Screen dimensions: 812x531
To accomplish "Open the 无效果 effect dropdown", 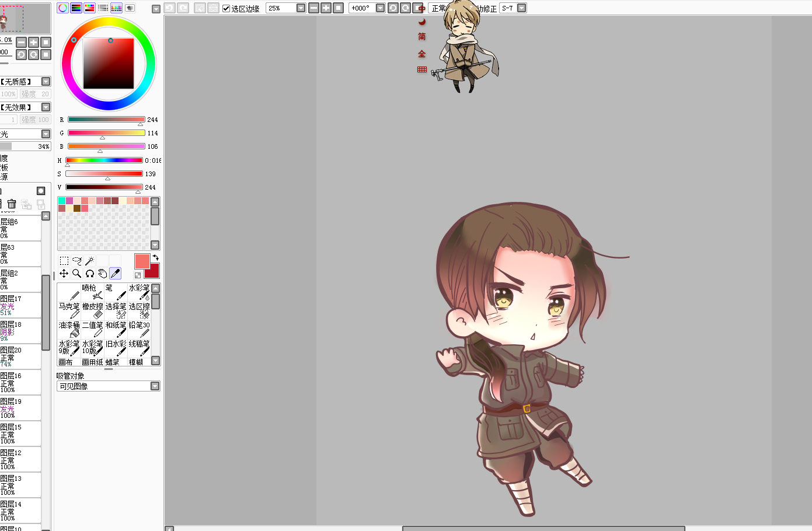I will click(x=46, y=107).
